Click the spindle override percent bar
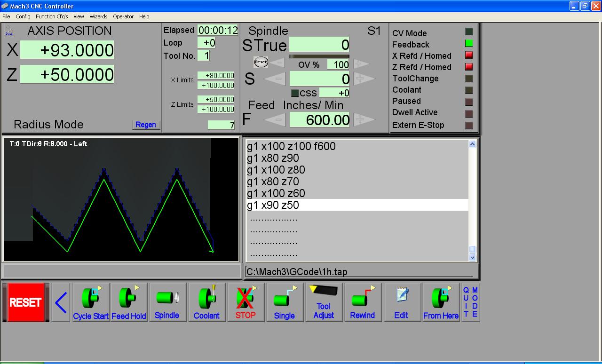 tap(319, 56)
